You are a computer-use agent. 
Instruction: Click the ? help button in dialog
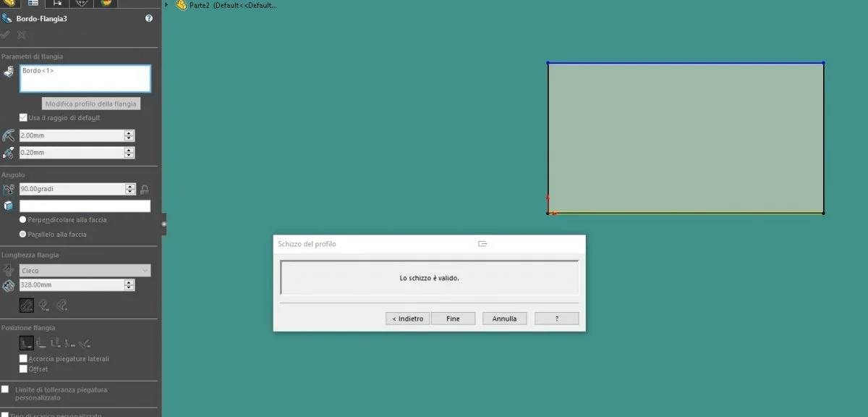tap(556, 319)
